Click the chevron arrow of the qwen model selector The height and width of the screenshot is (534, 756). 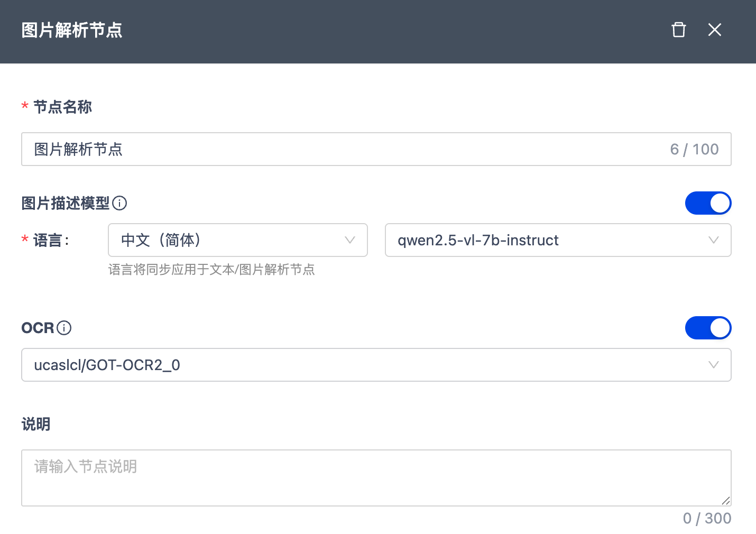click(713, 240)
